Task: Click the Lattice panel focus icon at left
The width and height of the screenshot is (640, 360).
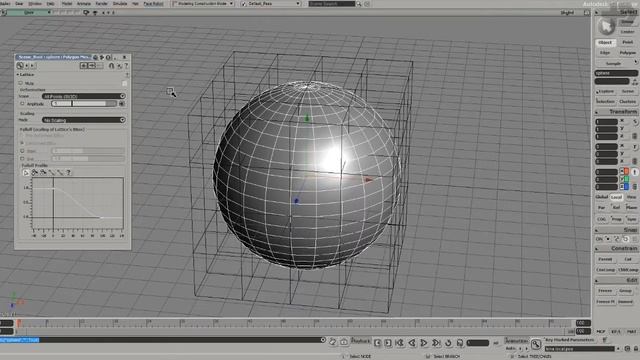Action: click(20, 65)
